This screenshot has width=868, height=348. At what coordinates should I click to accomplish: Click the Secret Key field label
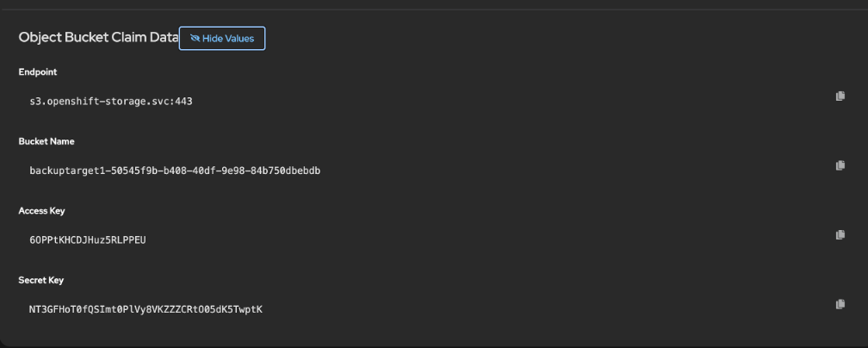pyautogui.click(x=41, y=280)
